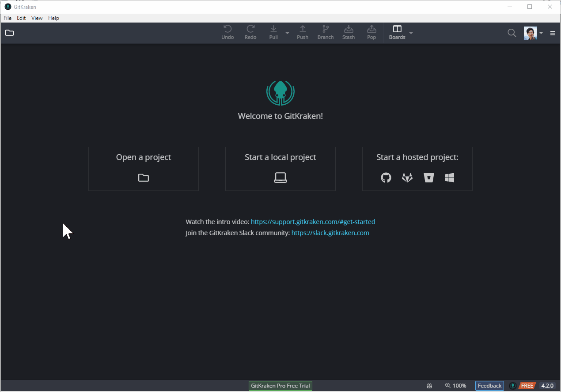The height and width of the screenshot is (392, 561).
Task: Click the GitHub icon under hosted project
Action: click(386, 178)
